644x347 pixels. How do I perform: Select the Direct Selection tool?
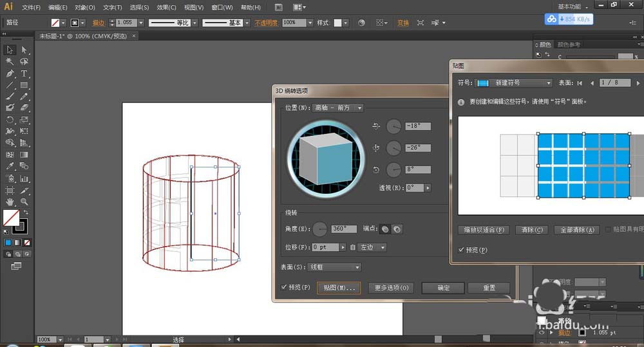tap(24, 50)
